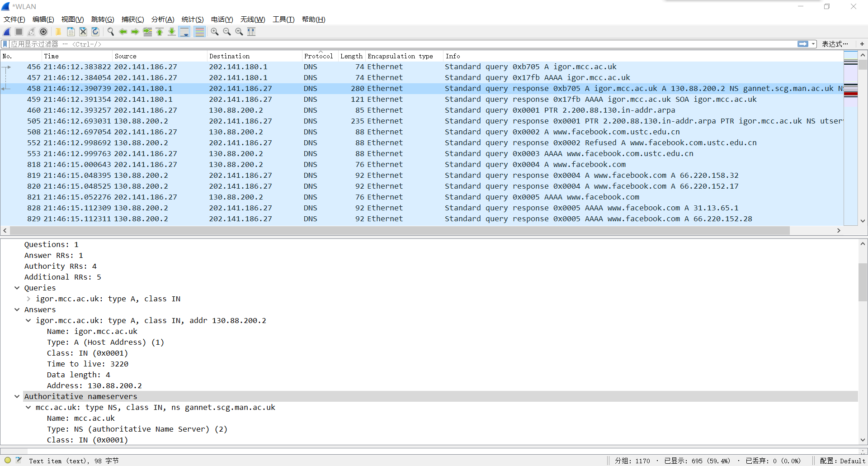Jump to the first packet
Viewport: 868px width, 466px height.
point(160,32)
